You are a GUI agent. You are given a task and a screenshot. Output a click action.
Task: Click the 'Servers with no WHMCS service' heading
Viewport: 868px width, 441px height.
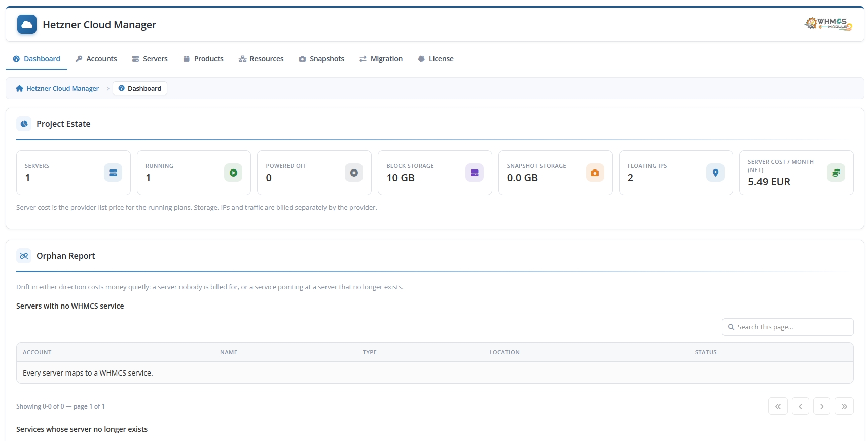70,306
